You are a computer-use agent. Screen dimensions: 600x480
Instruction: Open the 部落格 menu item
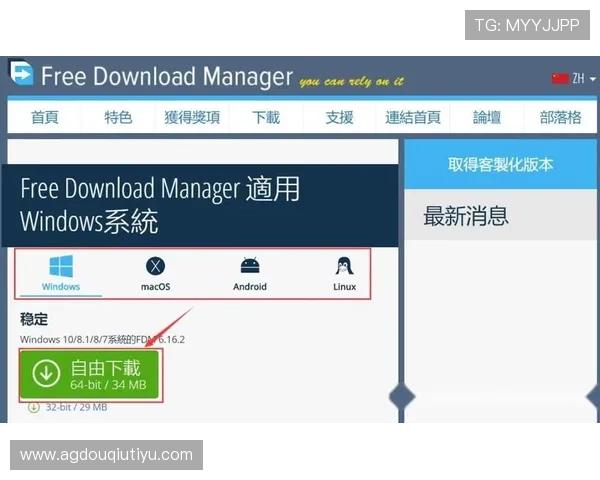click(x=560, y=117)
